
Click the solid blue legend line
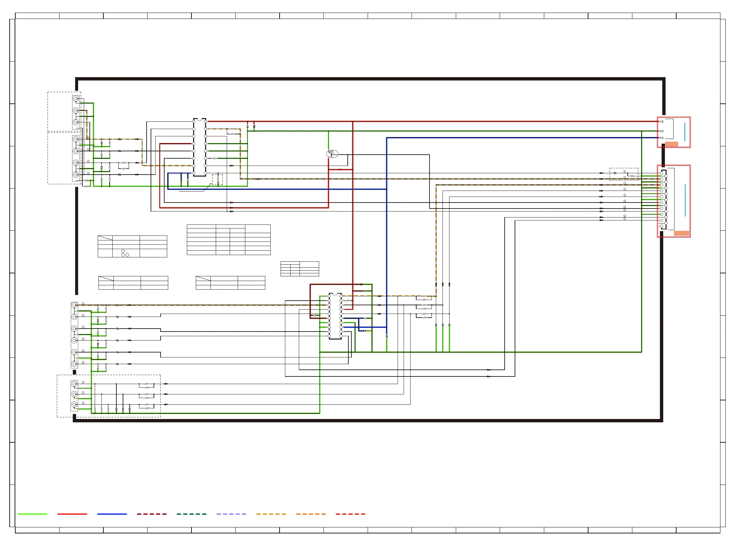pyautogui.click(x=112, y=514)
